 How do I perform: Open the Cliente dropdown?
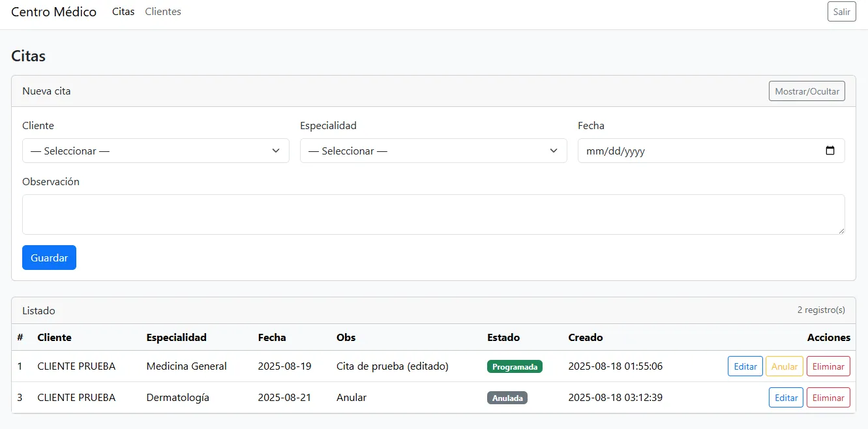pyautogui.click(x=155, y=151)
